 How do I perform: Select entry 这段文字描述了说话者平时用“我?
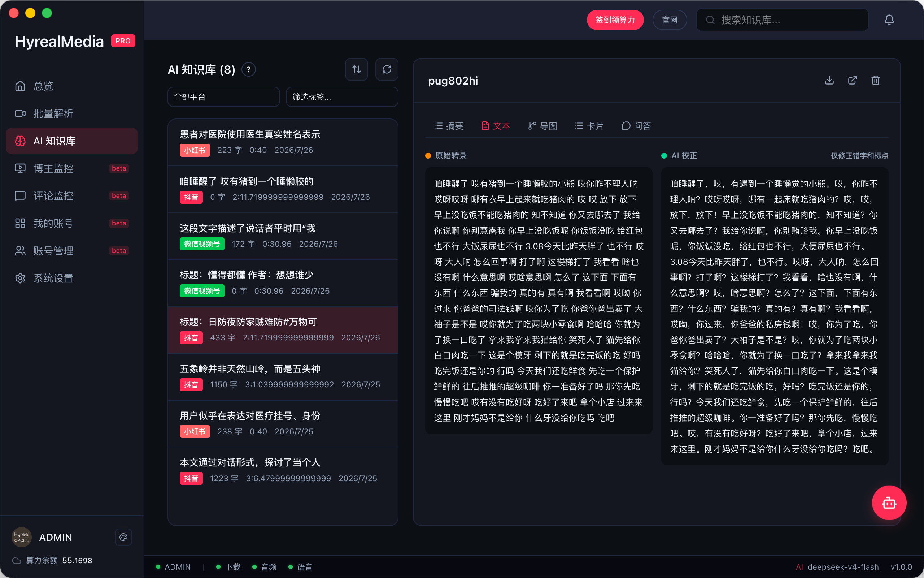[283, 236]
